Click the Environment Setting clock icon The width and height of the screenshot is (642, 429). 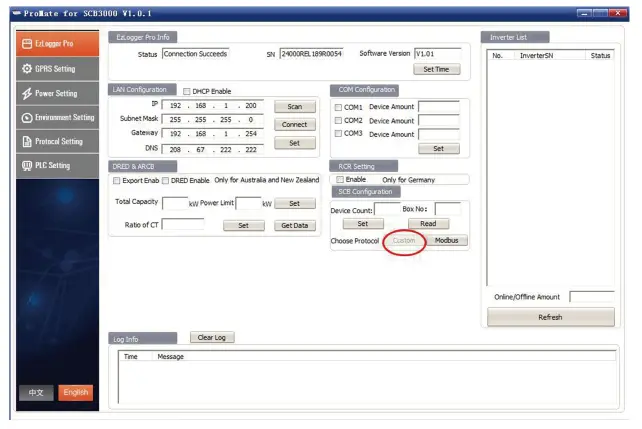[x=27, y=118]
